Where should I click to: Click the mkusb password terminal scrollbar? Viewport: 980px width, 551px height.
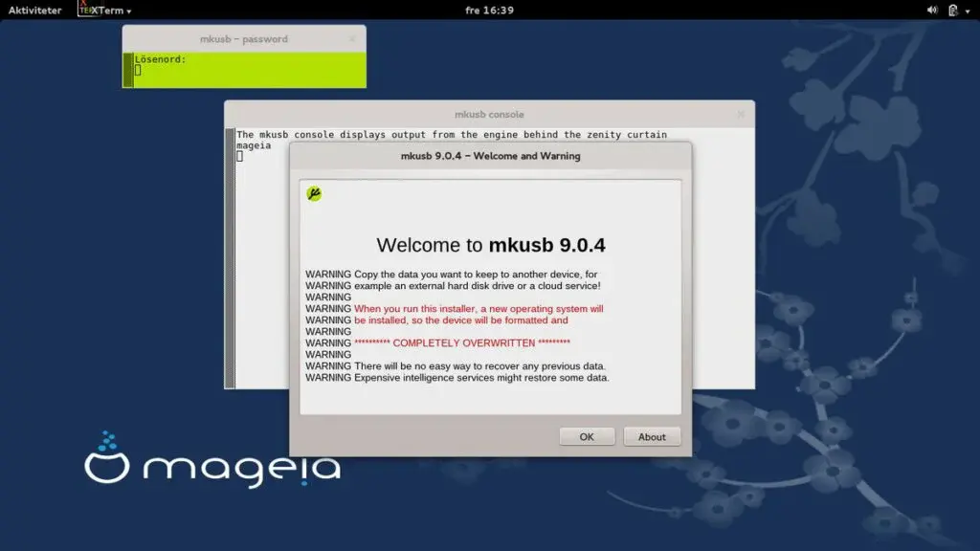(x=127, y=70)
